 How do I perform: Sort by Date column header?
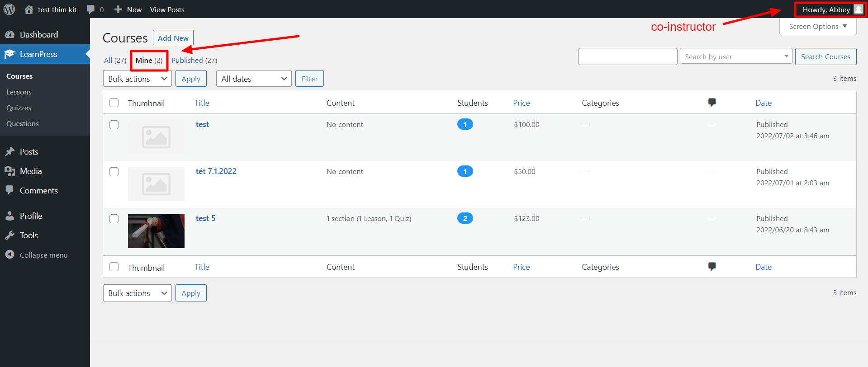tap(764, 103)
